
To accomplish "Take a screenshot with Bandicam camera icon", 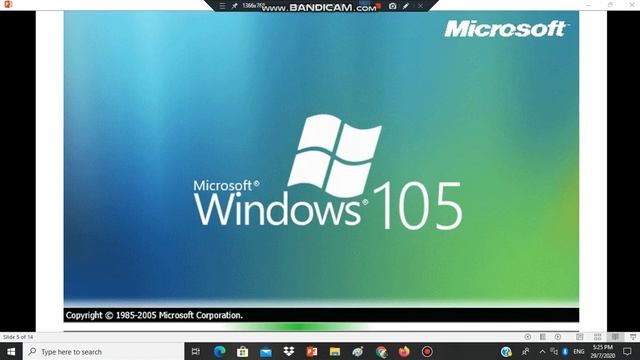I will coord(392,6).
